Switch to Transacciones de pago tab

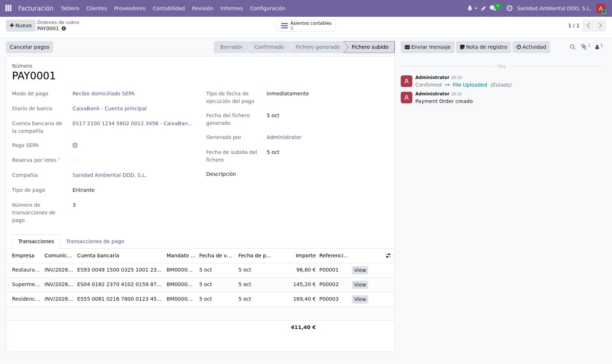[95, 241]
